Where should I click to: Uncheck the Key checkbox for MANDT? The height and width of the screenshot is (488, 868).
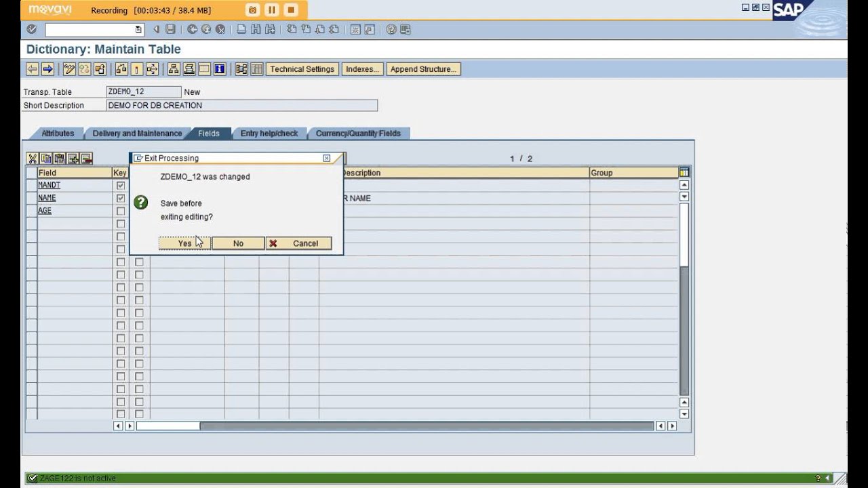tap(121, 185)
